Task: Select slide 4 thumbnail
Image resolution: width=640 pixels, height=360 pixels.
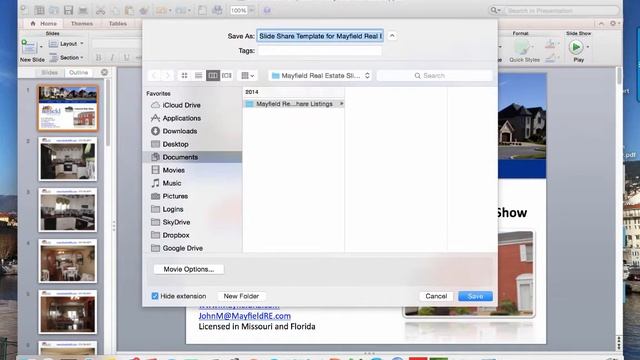Action: (68, 261)
